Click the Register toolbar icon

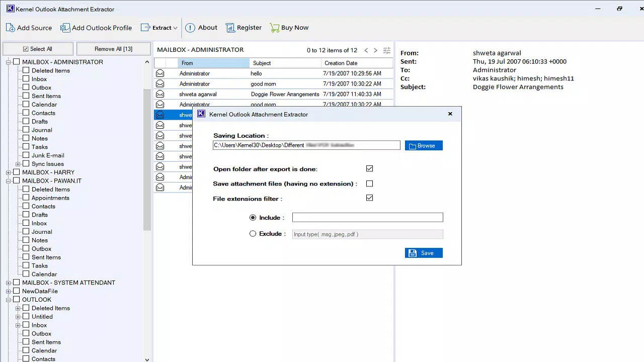[x=230, y=28]
